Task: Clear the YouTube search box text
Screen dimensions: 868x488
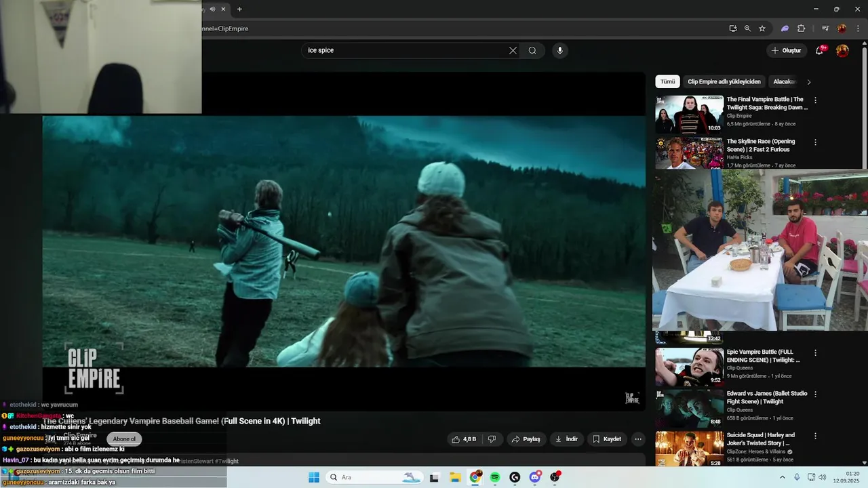Action: (513, 50)
